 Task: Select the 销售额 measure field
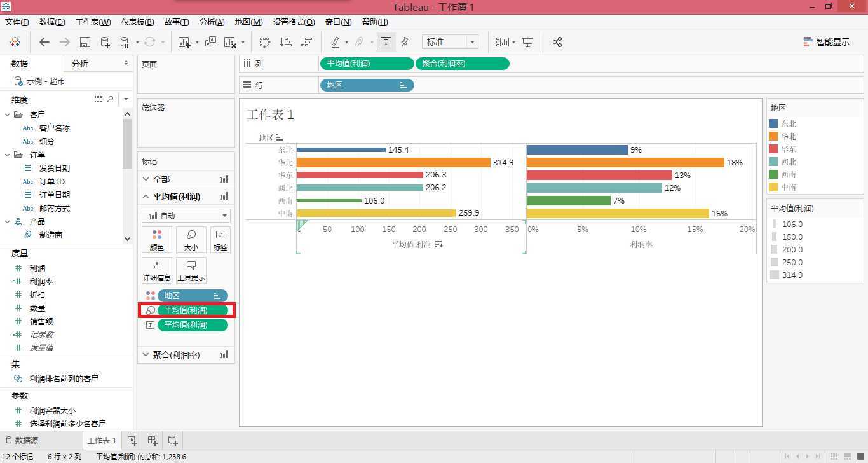coord(41,322)
